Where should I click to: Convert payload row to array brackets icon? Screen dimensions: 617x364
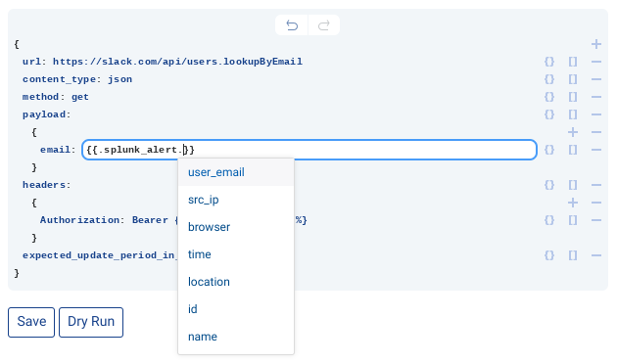click(573, 114)
